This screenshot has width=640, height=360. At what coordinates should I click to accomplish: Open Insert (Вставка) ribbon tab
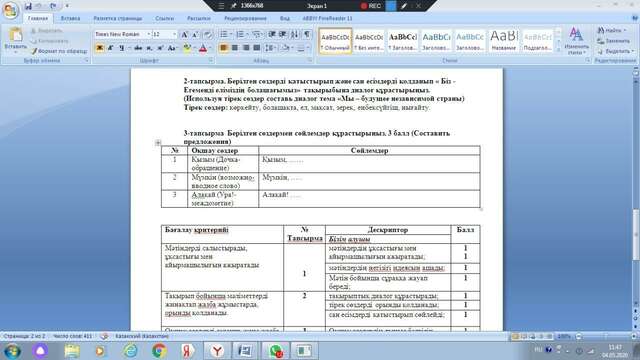click(x=70, y=18)
